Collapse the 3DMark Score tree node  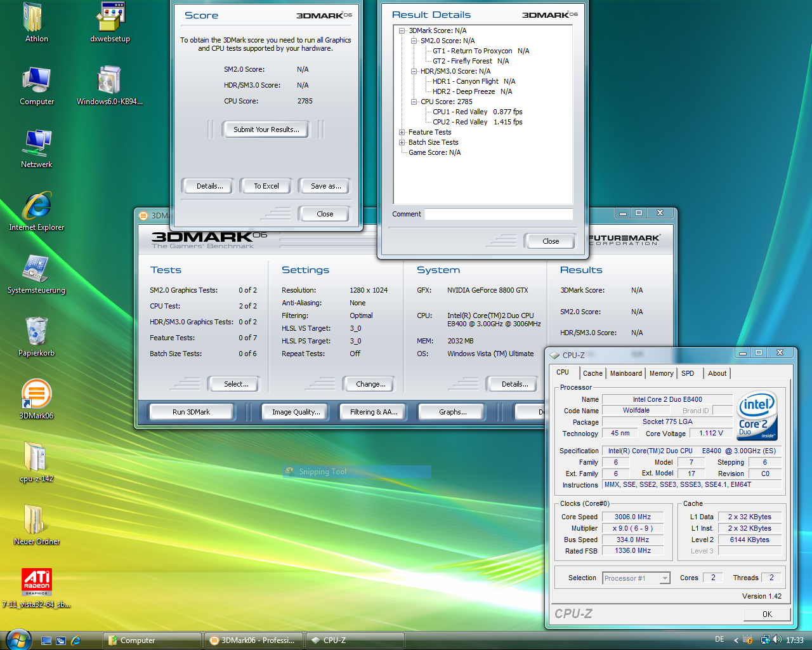[x=402, y=30]
